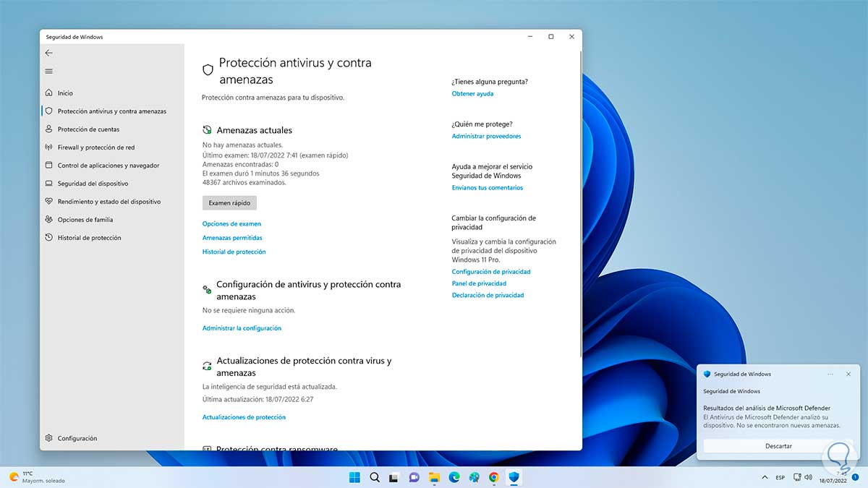Viewport: 868px width, 488px height.
Task: Click the ESP language indicator
Action: tap(780, 477)
